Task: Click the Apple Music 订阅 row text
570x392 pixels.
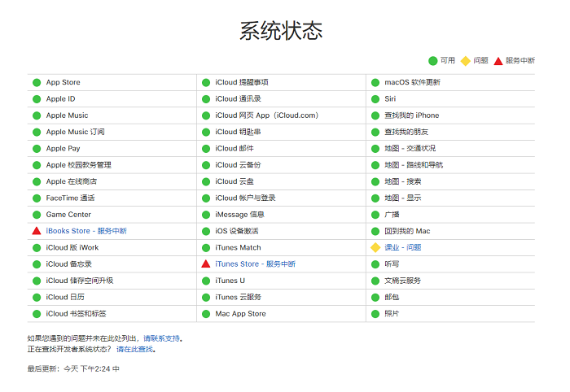Action: pyautogui.click(x=75, y=132)
